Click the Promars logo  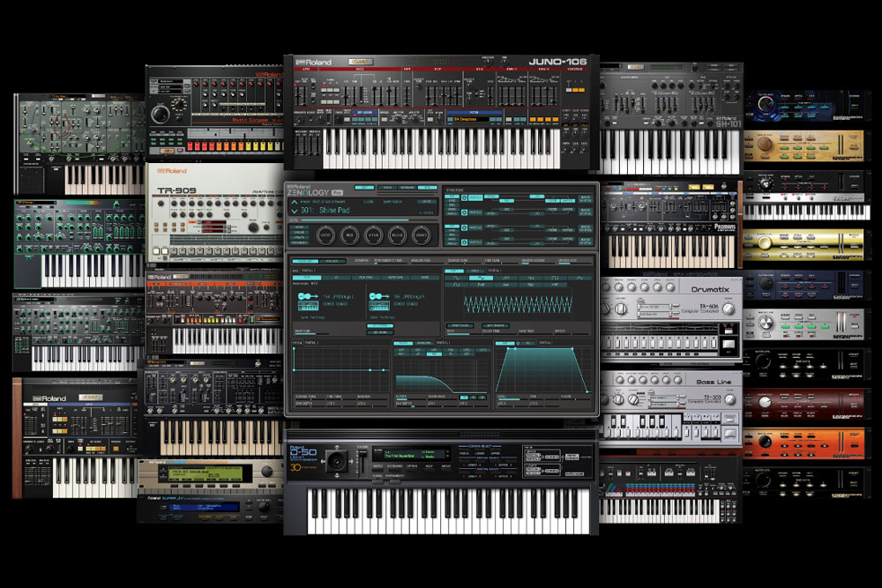(x=724, y=227)
